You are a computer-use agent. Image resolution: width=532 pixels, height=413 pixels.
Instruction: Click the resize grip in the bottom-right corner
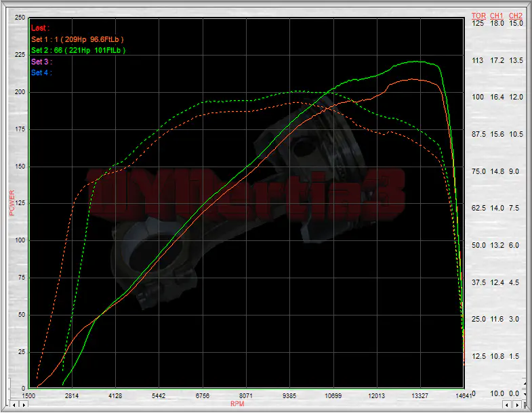[x=525, y=406]
